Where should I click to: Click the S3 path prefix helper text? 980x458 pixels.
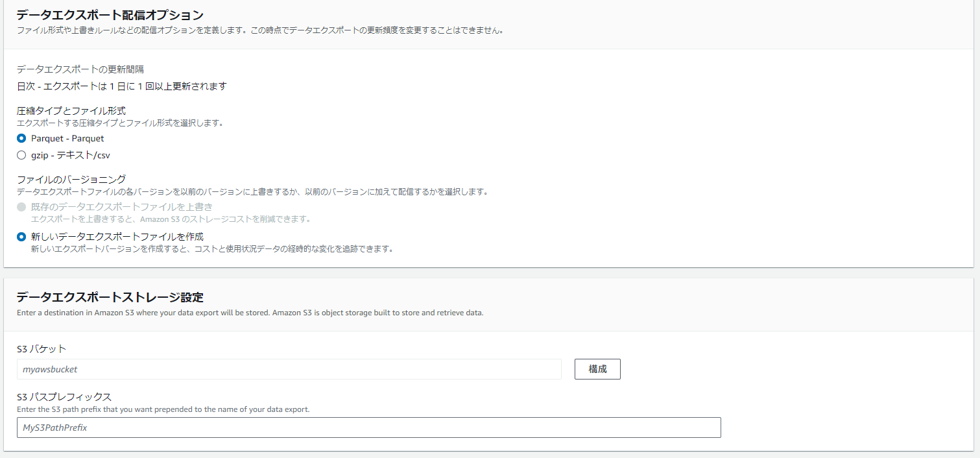(163, 409)
